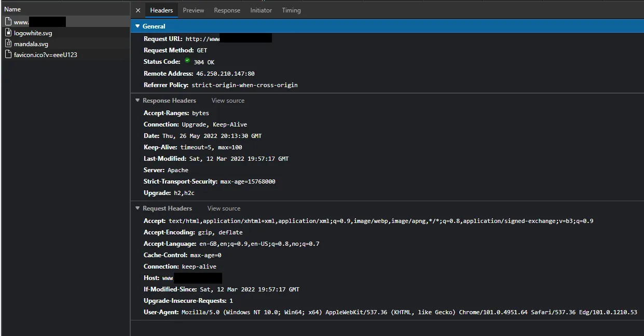Close the request details panel
The image size is (644, 336).
click(138, 10)
